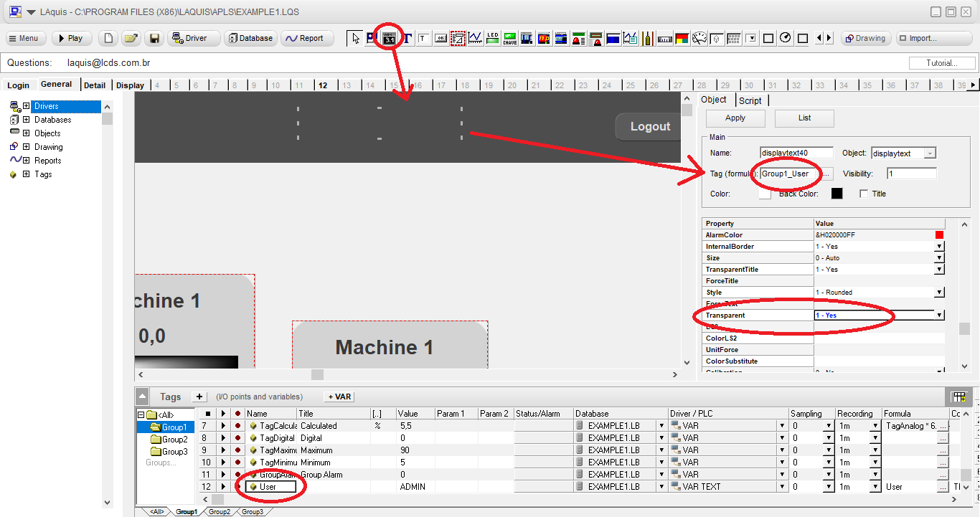Select the circle dial object tool

pyautogui.click(x=785, y=38)
